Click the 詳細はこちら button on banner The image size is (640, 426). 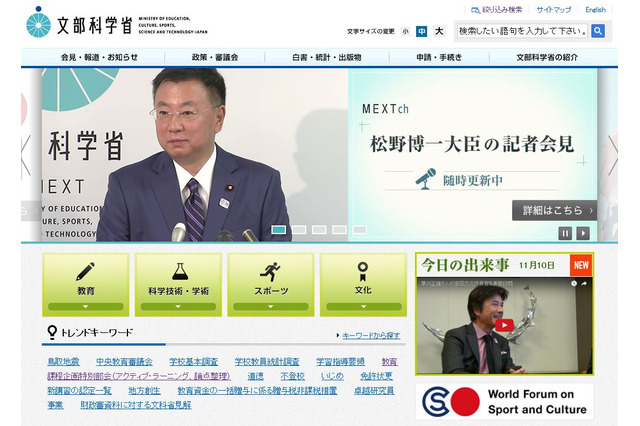click(x=554, y=210)
